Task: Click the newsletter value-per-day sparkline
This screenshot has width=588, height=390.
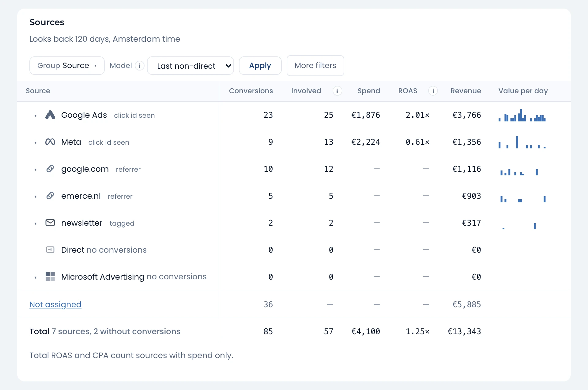Action: 519,226
